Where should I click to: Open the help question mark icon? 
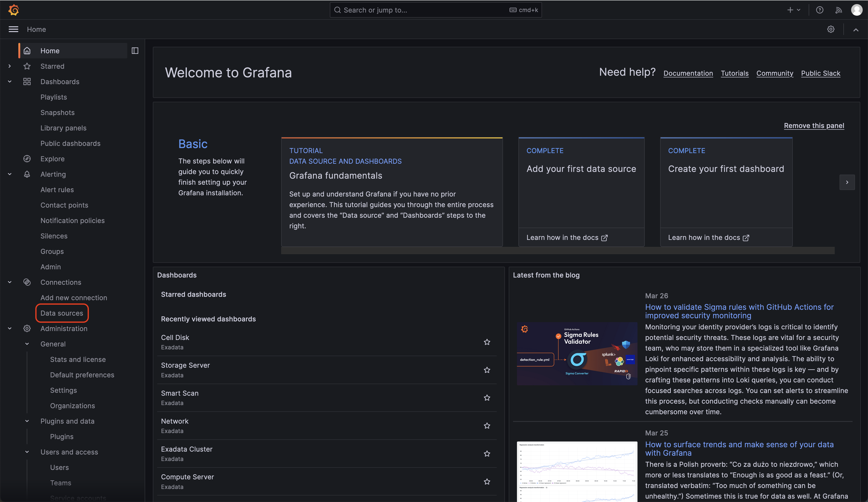pos(820,10)
